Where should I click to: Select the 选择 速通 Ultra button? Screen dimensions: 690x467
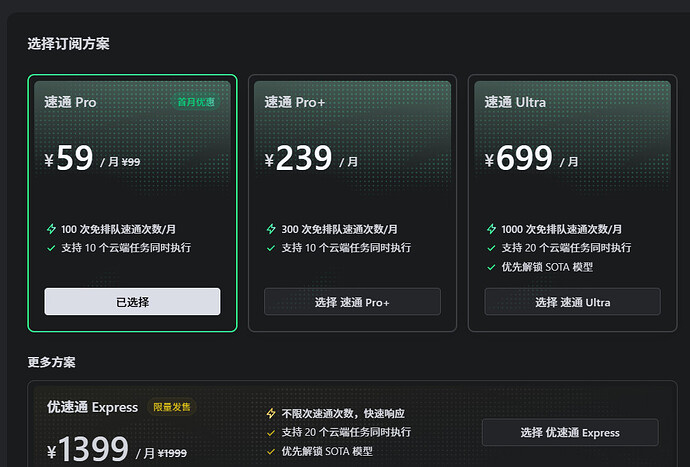click(573, 302)
